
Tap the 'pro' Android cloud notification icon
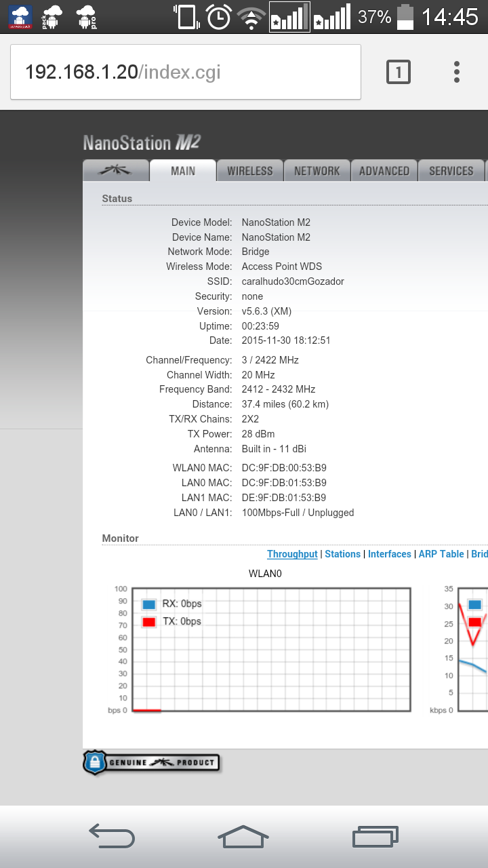(86, 17)
